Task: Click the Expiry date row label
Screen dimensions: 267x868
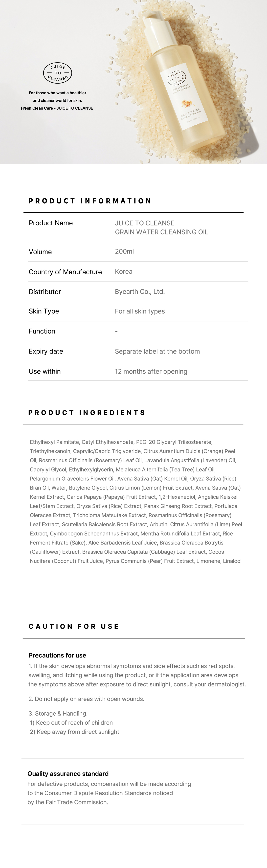Action: [46, 351]
